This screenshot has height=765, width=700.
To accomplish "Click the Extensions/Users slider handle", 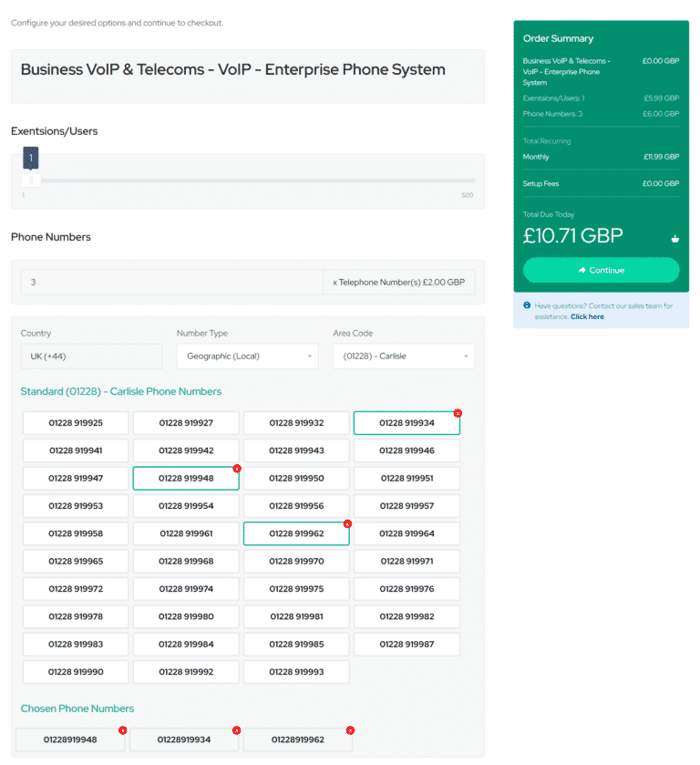I will pos(31,181).
